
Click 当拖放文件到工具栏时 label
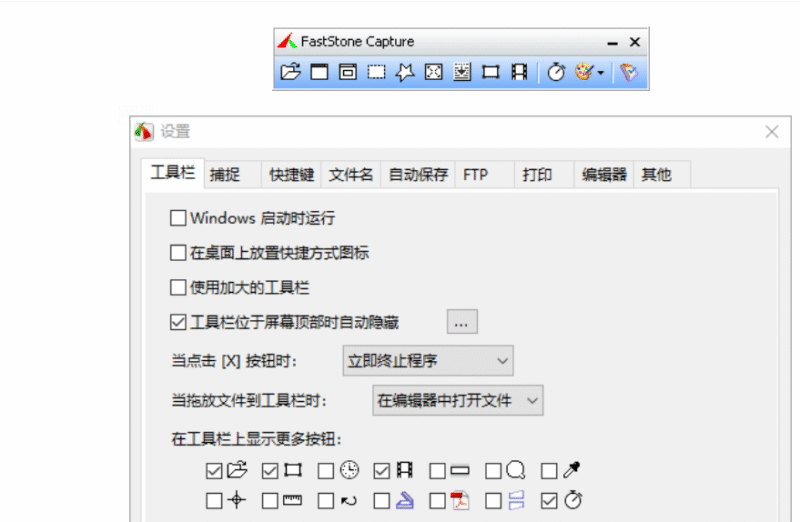point(248,401)
